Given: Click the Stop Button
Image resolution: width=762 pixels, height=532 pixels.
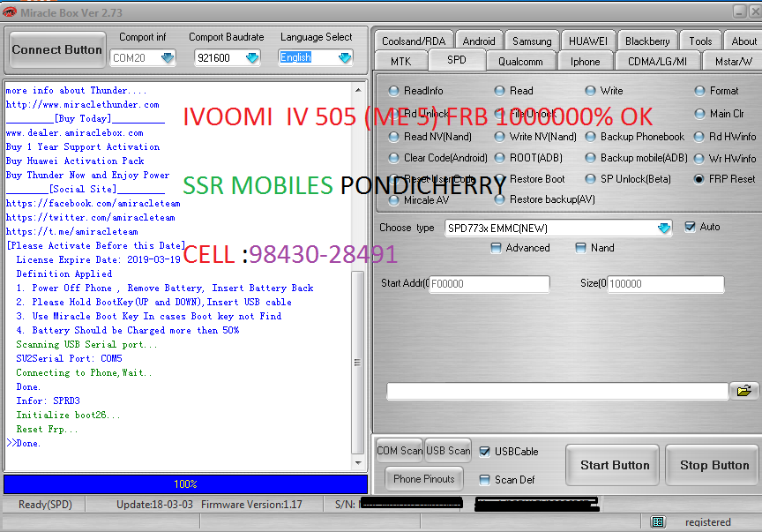Looking at the screenshot, I should coord(713,465).
